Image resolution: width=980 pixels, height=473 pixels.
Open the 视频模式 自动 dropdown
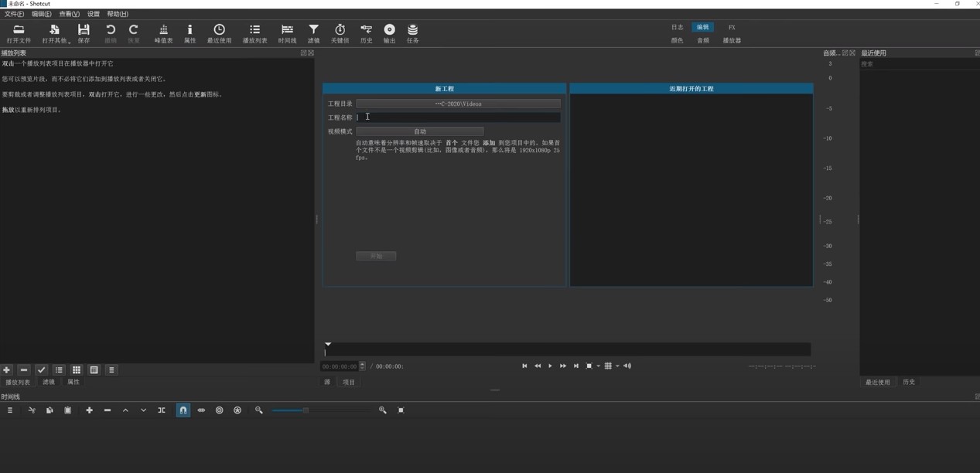419,131
